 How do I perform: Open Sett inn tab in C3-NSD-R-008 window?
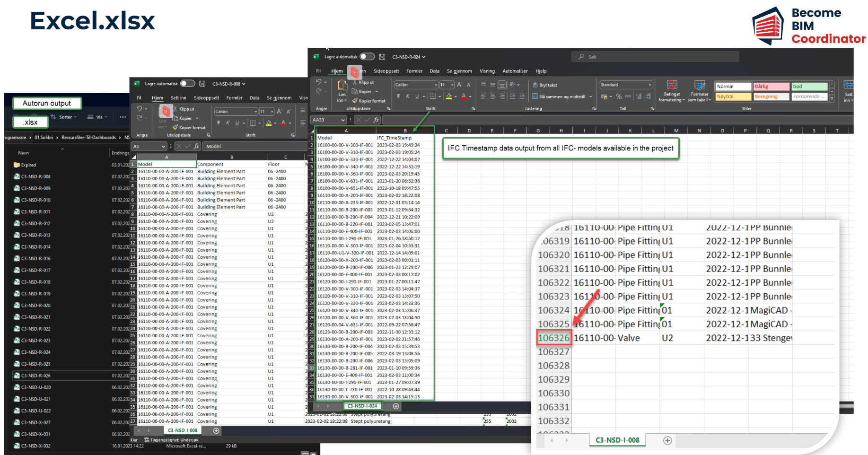point(178,98)
